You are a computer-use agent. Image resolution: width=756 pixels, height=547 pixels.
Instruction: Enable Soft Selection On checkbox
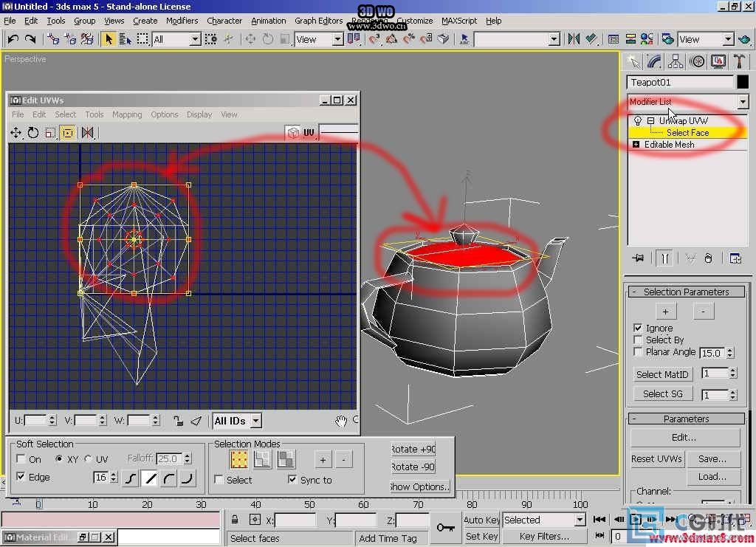click(x=21, y=459)
